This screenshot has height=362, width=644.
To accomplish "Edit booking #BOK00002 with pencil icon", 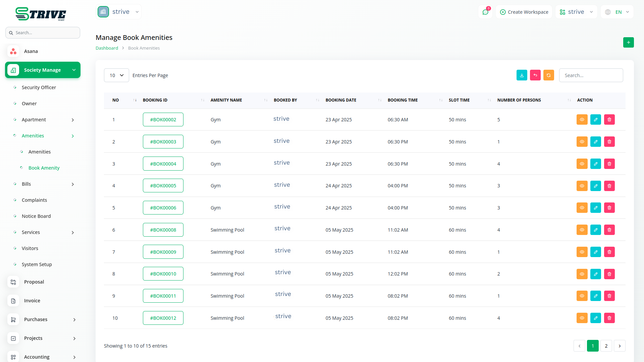I will 595,120.
